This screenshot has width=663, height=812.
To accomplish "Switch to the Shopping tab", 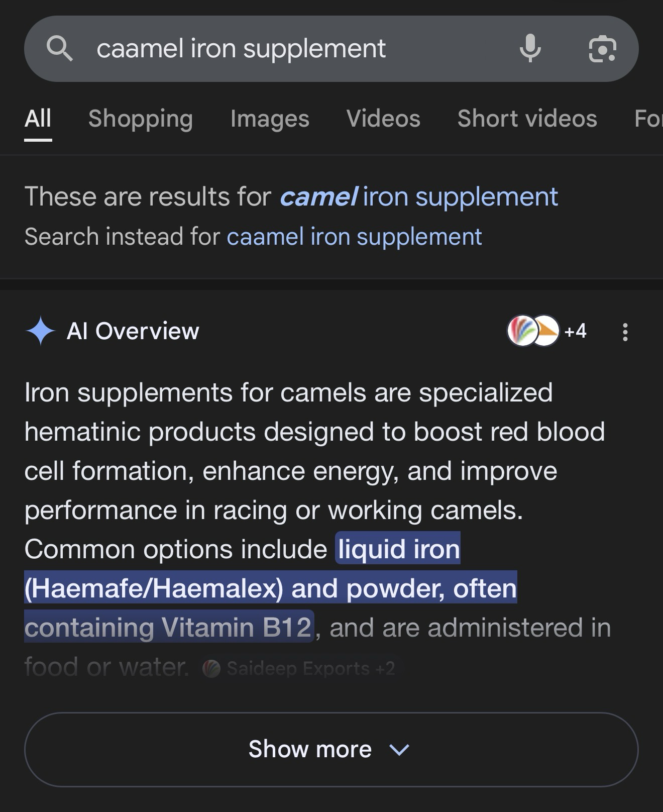I will point(141,119).
